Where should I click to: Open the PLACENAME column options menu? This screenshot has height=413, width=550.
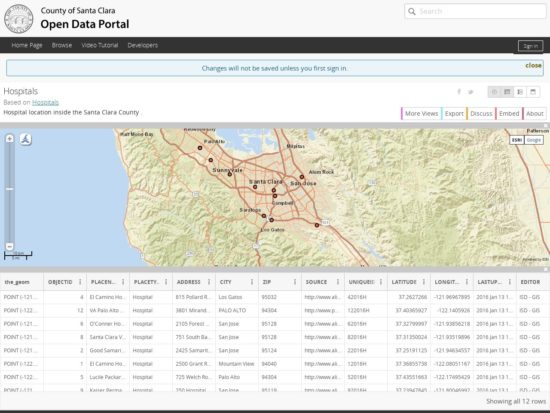[123, 282]
